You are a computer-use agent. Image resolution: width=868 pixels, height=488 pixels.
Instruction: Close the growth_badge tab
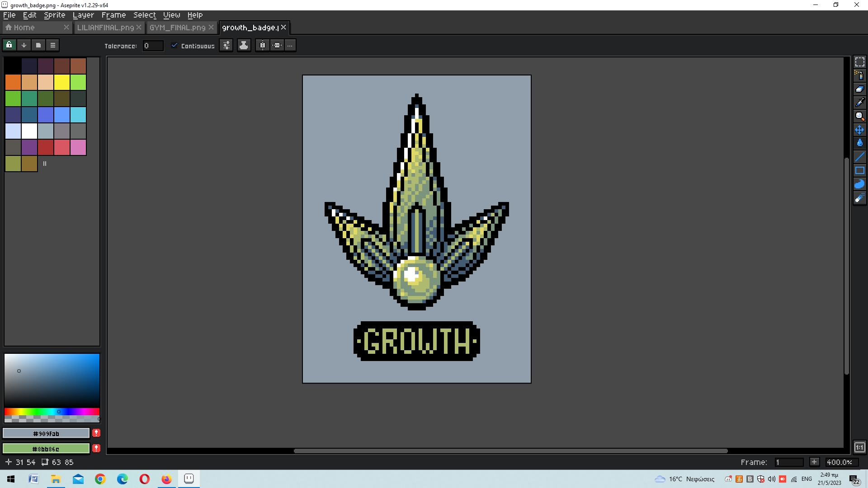(283, 27)
